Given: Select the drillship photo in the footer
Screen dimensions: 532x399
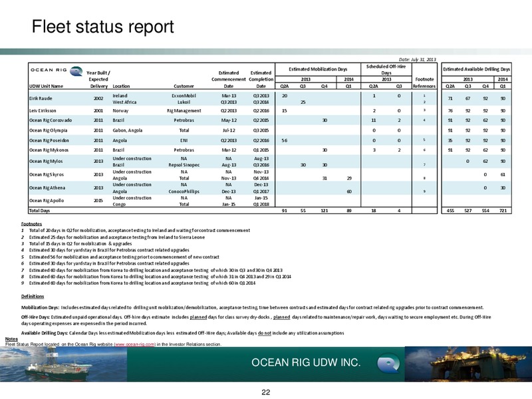Looking at the screenshot, I should pos(63,364).
